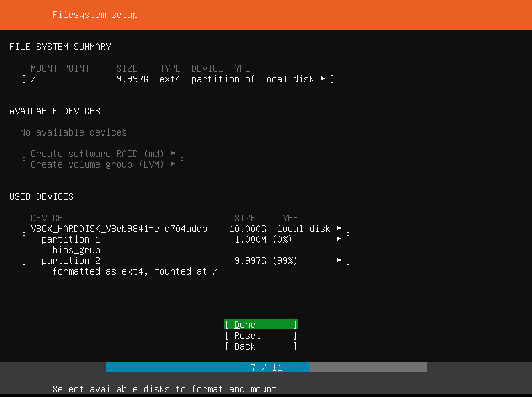This screenshot has width=532, height=397.
Task: Expand arrow on partition 1 row
Action: (x=339, y=239)
